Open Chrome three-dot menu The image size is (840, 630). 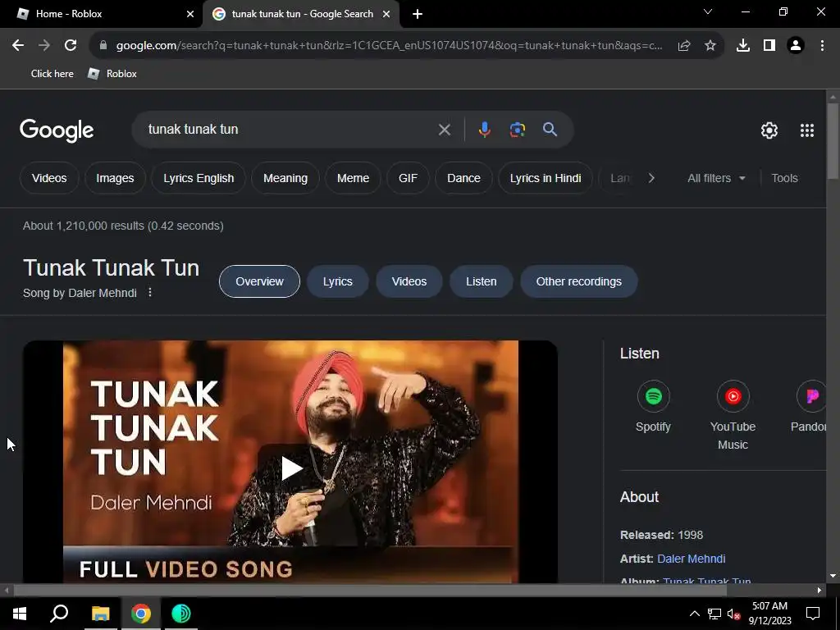click(822, 46)
